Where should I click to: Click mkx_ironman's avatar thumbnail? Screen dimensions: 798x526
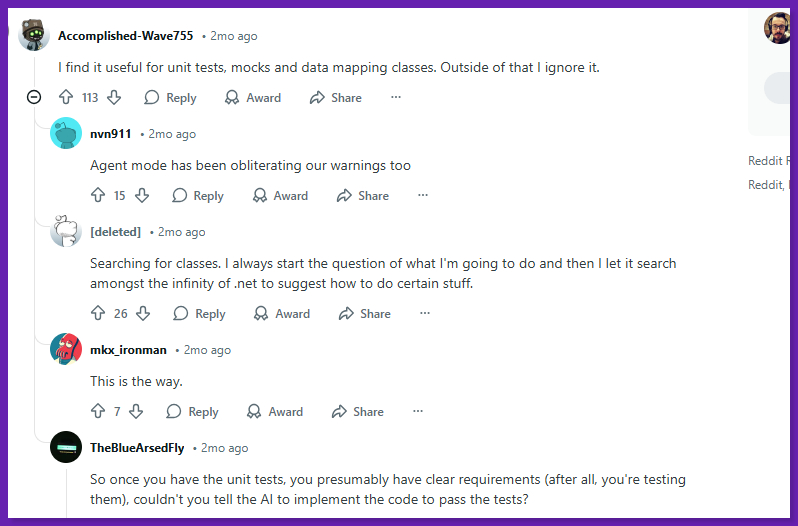66,350
